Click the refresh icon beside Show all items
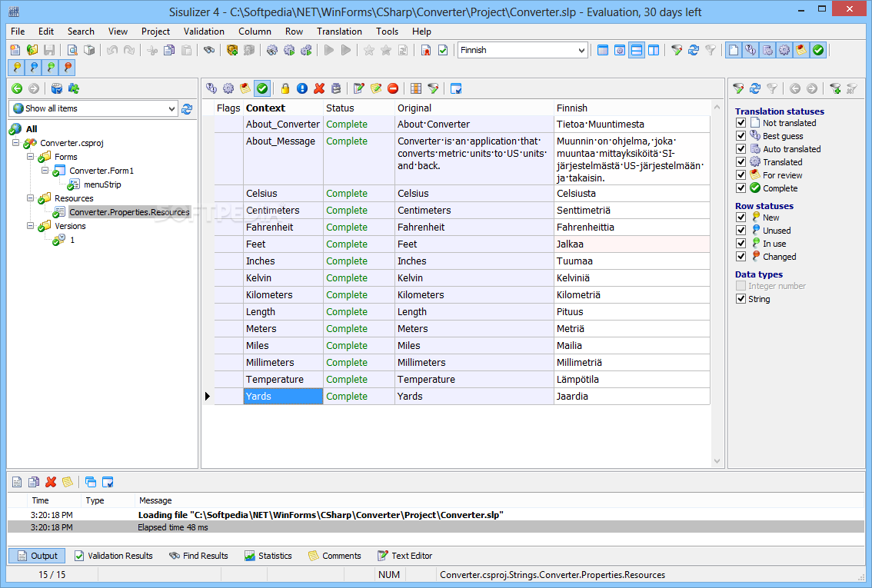The width and height of the screenshot is (872, 588). [187, 109]
